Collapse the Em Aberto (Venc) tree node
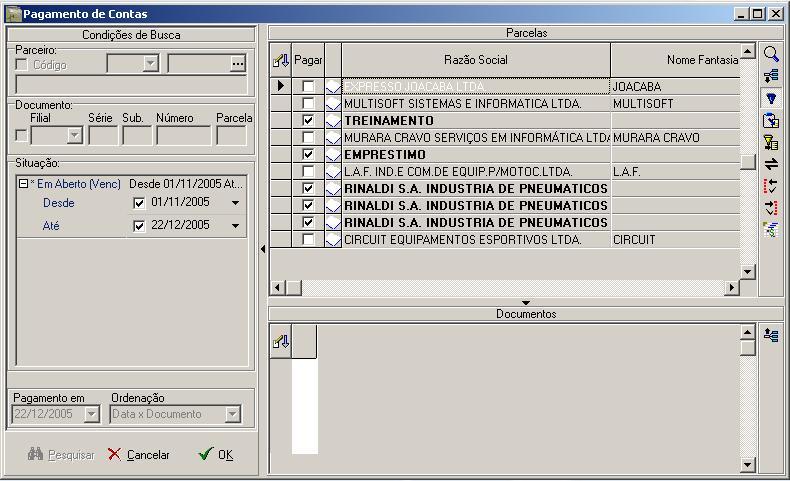The image size is (790, 481). point(23,184)
